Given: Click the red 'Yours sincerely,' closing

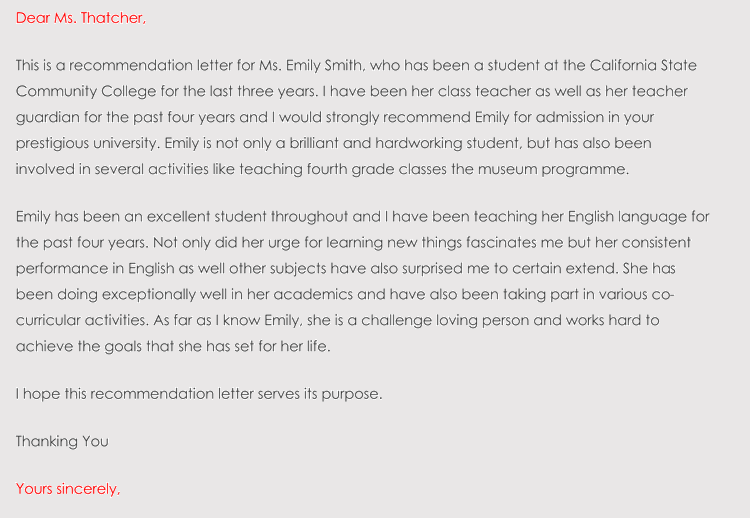Looking at the screenshot, I should tap(68, 489).
